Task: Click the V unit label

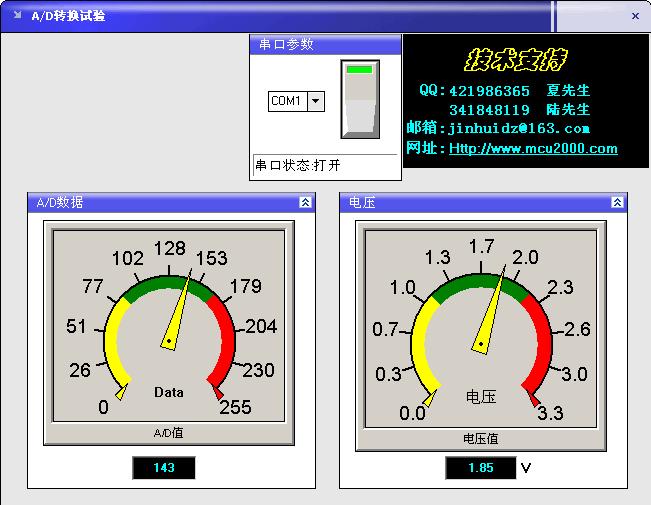Action: pyautogui.click(x=526, y=468)
